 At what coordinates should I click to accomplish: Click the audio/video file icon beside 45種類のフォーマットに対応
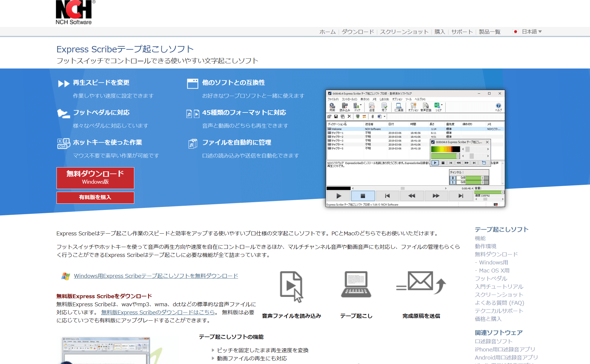[x=193, y=114]
